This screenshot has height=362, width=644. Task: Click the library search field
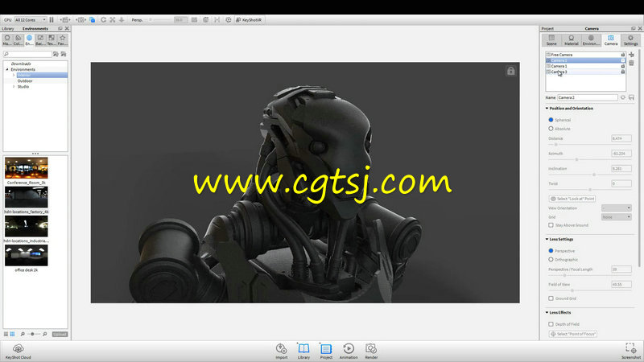27,54
